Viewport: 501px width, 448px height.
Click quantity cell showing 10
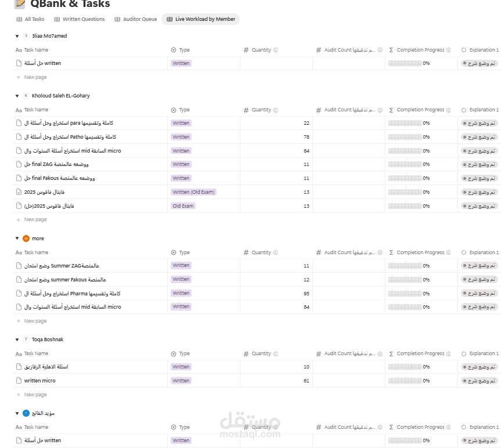(x=276, y=367)
